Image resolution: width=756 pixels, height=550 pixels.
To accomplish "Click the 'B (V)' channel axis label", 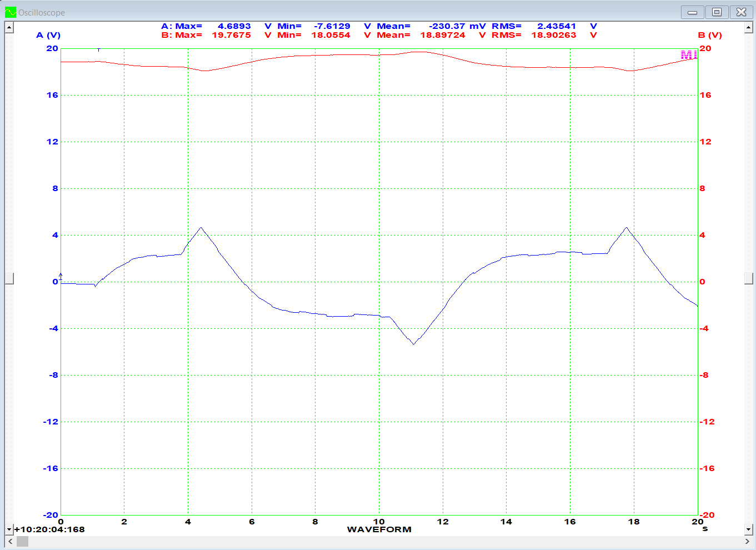I will click(x=710, y=35).
